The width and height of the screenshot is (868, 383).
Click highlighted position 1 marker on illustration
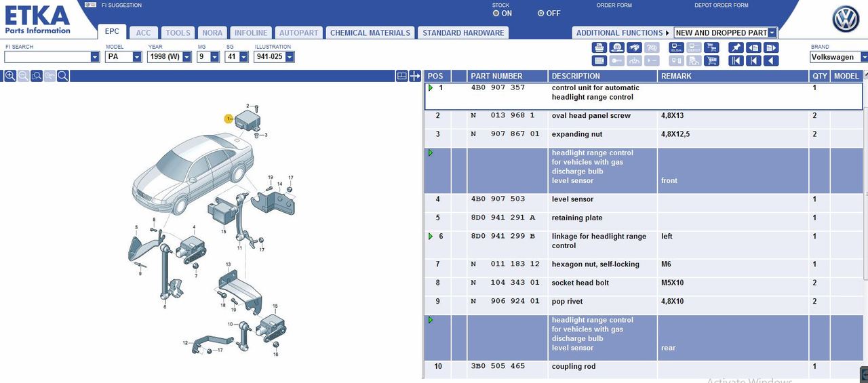click(229, 119)
